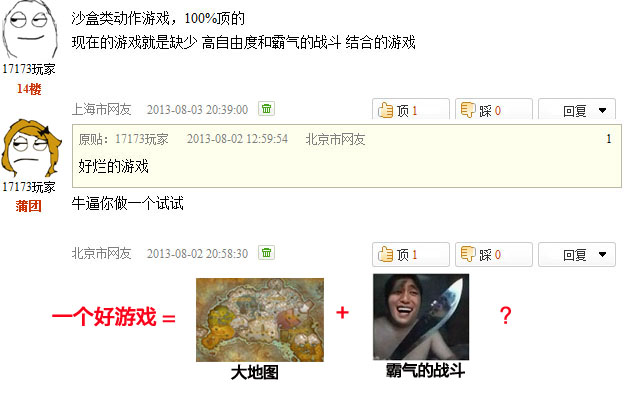Click the 17173玩家 name in the quoted original post

pyautogui.click(x=142, y=139)
